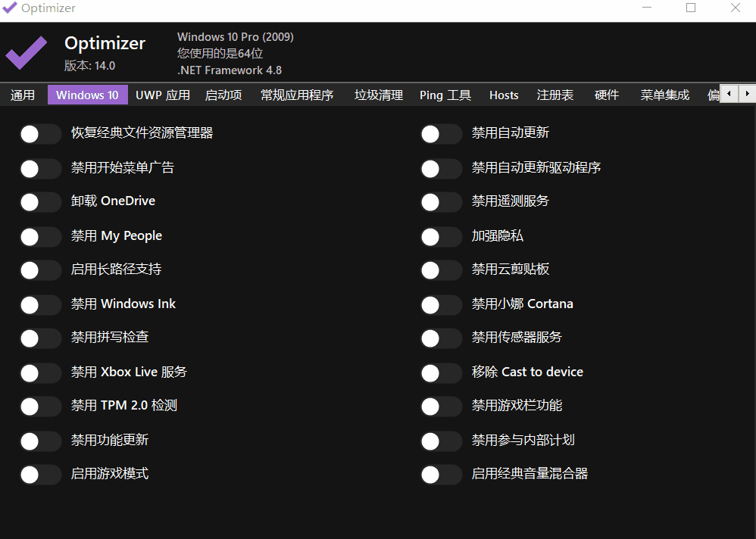Toggle 禁用云剪贴板 switch
The width and height of the screenshot is (756, 539).
[x=441, y=269]
